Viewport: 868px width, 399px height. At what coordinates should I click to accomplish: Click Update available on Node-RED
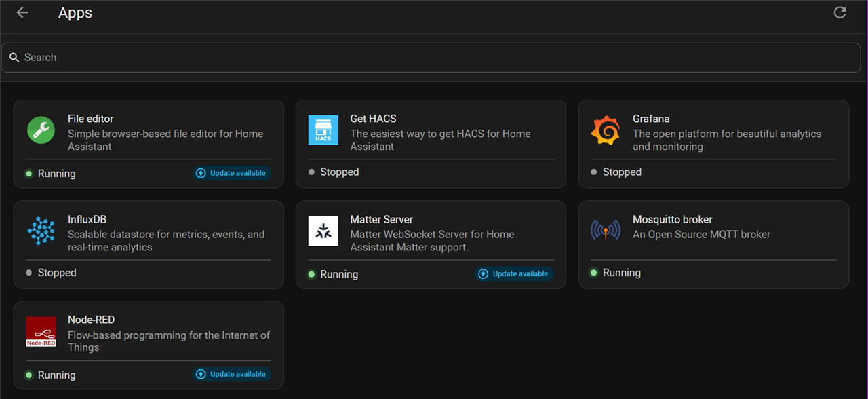click(x=231, y=374)
